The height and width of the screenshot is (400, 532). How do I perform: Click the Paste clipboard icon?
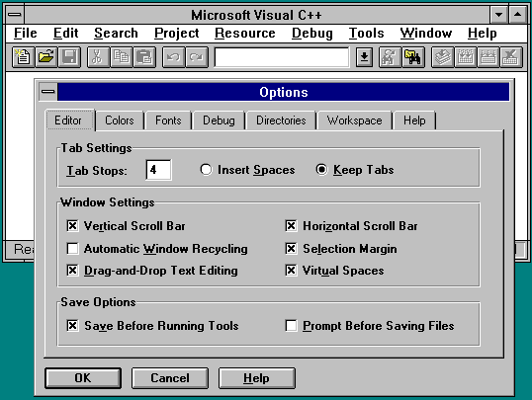click(x=144, y=57)
